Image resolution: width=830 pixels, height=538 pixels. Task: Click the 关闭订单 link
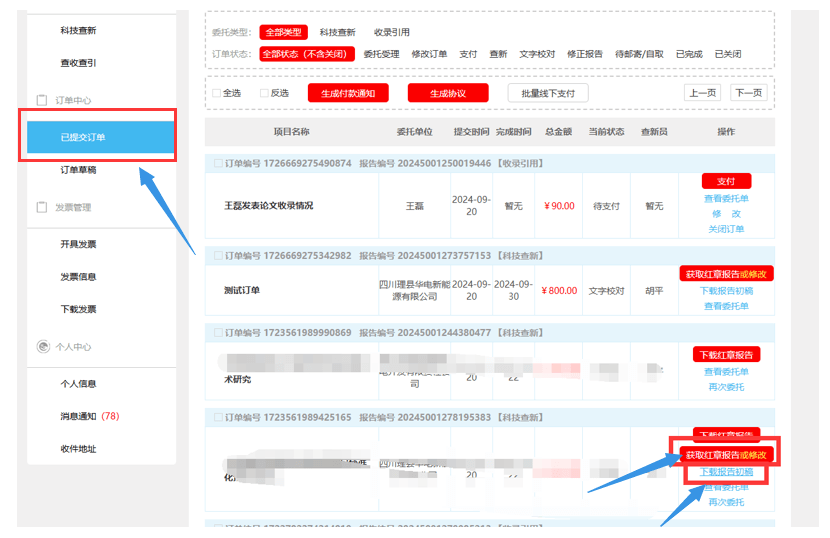point(726,229)
